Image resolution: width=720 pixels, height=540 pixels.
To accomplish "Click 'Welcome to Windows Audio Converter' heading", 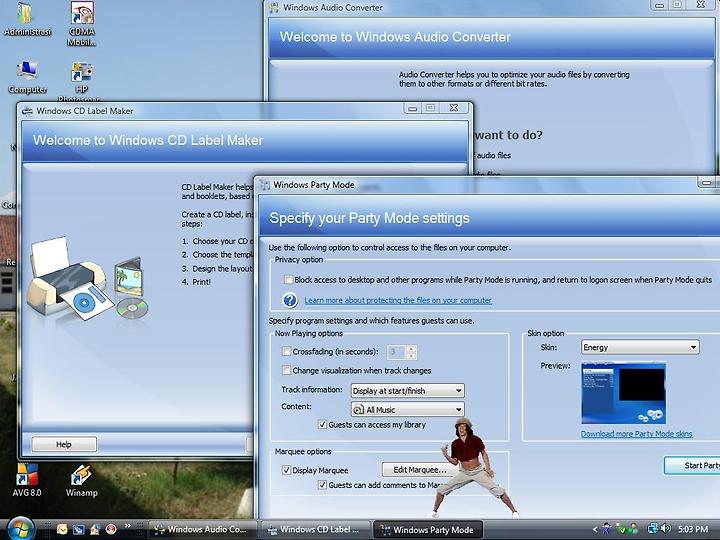I will coord(395,37).
